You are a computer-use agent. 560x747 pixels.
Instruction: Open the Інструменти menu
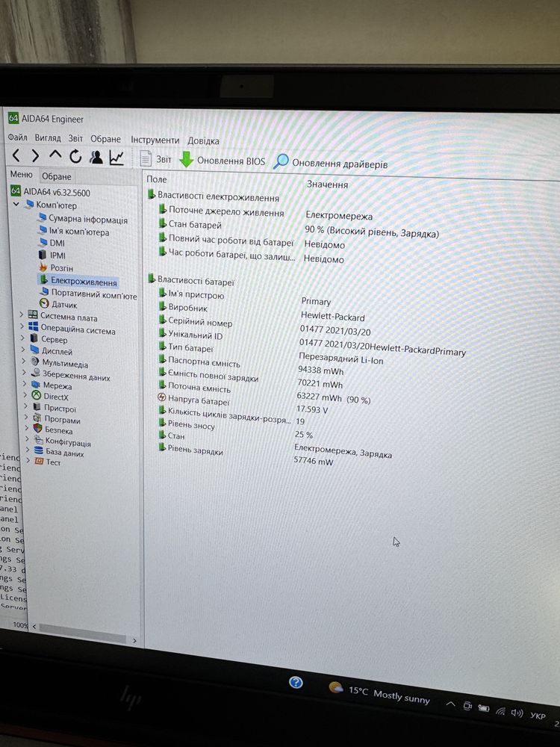155,140
